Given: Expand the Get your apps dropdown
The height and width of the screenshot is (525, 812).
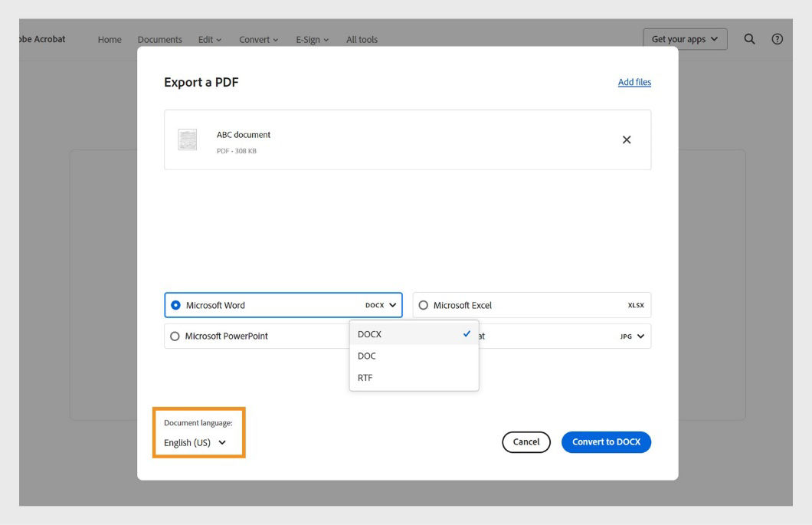Looking at the screenshot, I should tap(684, 39).
